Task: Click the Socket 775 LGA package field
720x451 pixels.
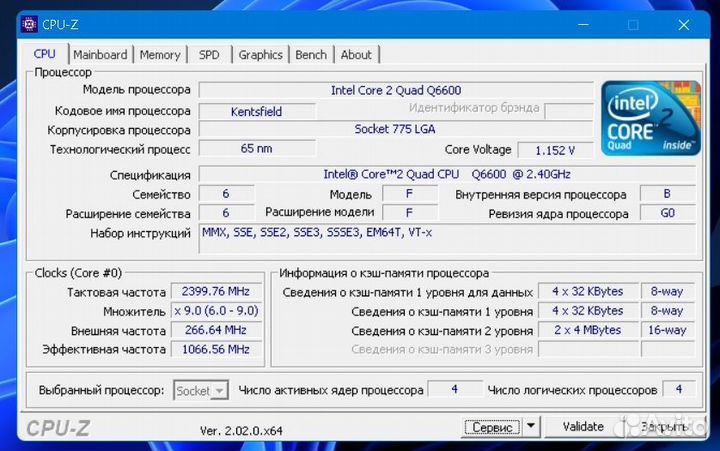Action: pyautogui.click(x=396, y=129)
